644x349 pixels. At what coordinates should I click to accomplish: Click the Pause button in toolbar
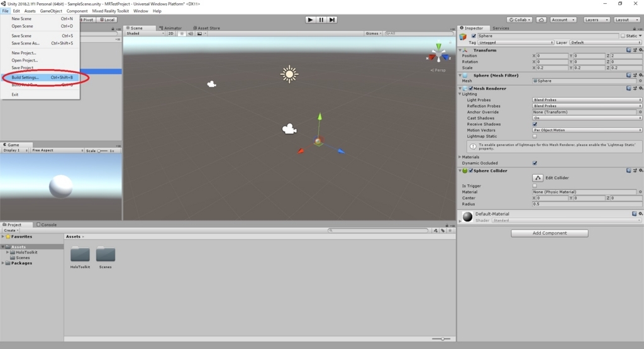[x=321, y=19]
